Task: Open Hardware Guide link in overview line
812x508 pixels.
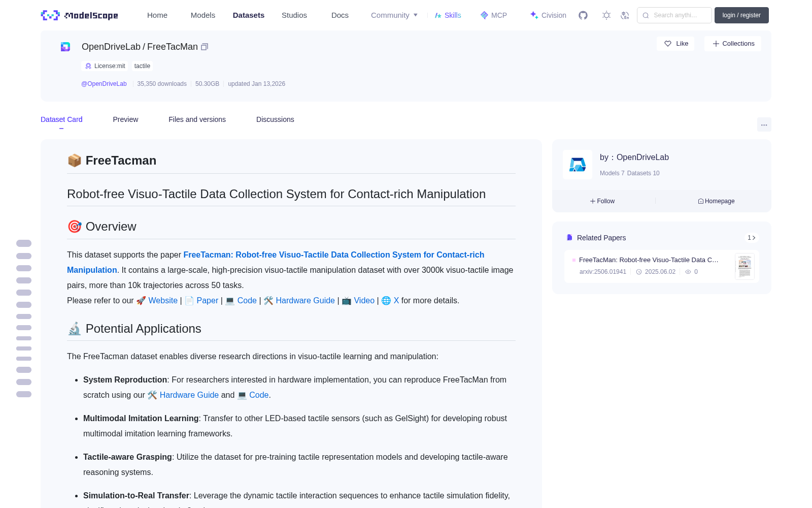Action: [305, 301]
